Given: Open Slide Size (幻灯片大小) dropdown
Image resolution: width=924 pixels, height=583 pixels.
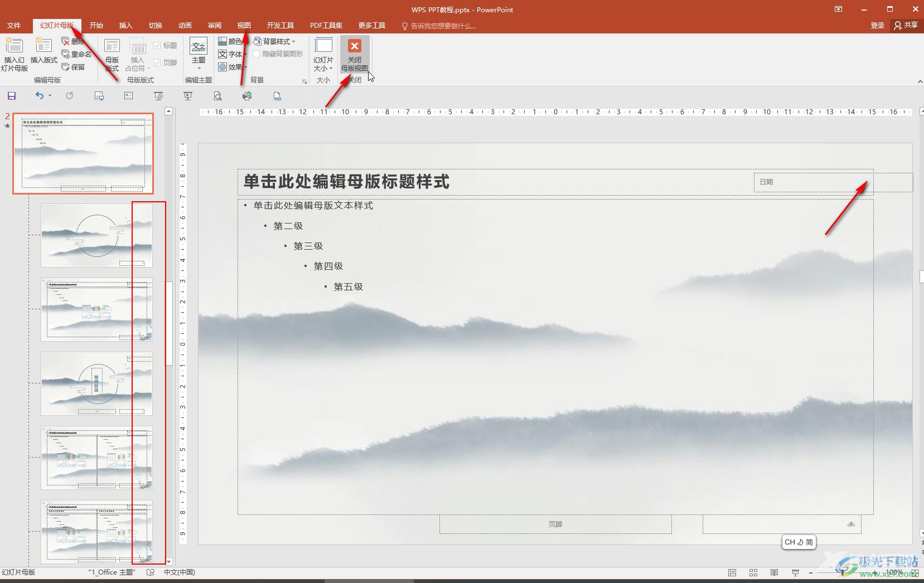Looking at the screenshot, I should coord(323,54).
